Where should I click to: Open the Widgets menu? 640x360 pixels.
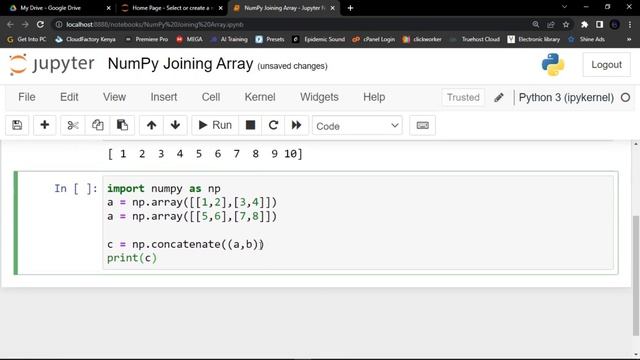pyautogui.click(x=319, y=97)
